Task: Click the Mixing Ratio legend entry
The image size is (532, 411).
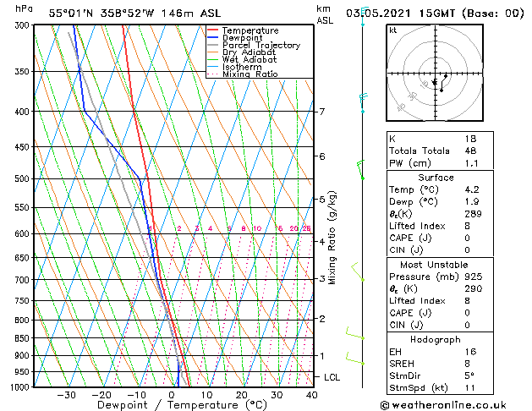Action: pyautogui.click(x=242, y=74)
